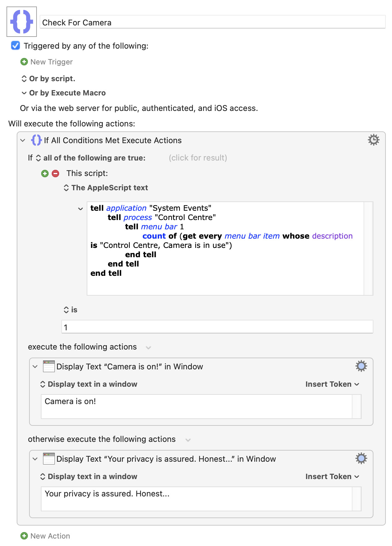Collapse the "Camera is on!" Display Text action
The height and width of the screenshot is (546, 392).
35,367
